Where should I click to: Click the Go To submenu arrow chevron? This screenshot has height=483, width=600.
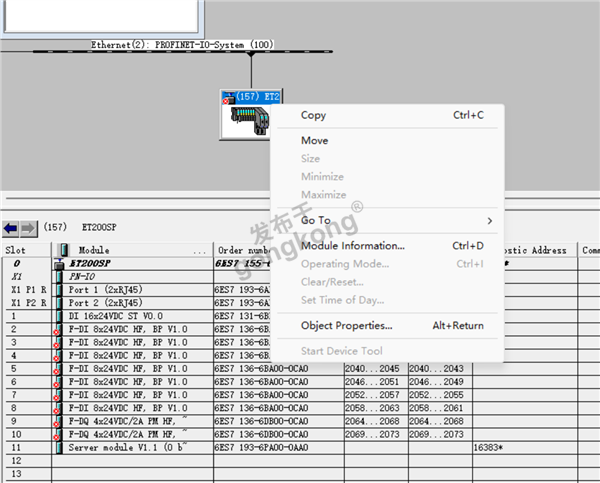(x=490, y=221)
